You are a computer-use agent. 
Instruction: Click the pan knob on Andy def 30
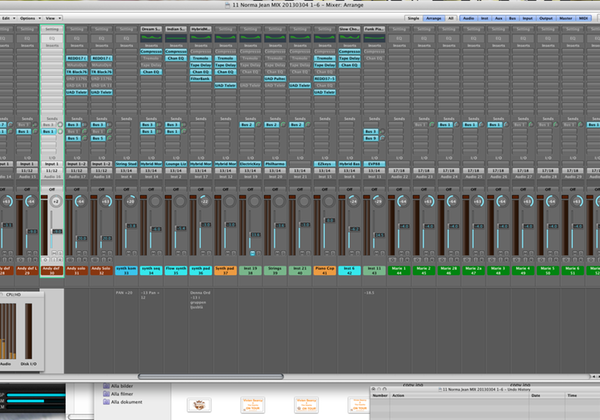pos(56,201)
